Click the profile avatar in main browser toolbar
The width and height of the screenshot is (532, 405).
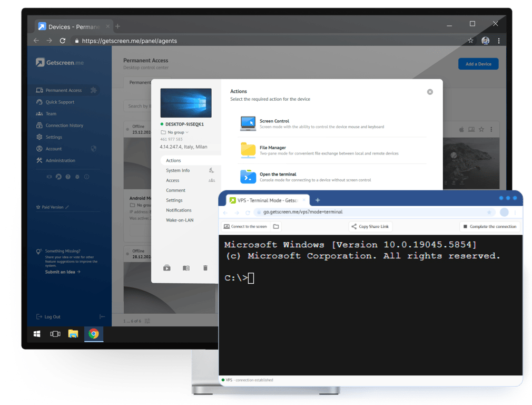(x=486, y=41)
